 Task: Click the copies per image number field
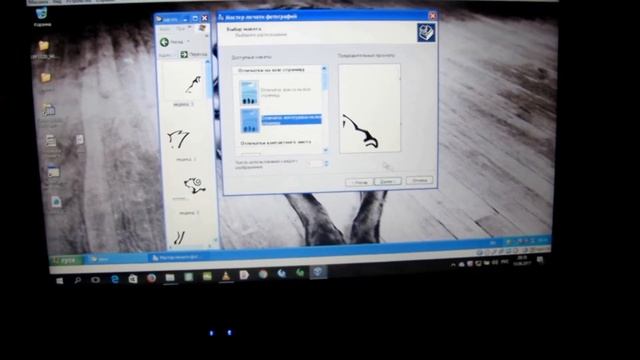pyautogui.click(x=316, y=164)
